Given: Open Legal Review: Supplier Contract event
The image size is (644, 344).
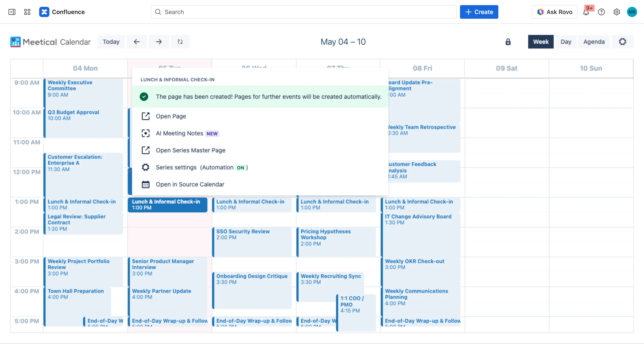Looking at the screenshot, I should tap(83, 223).
